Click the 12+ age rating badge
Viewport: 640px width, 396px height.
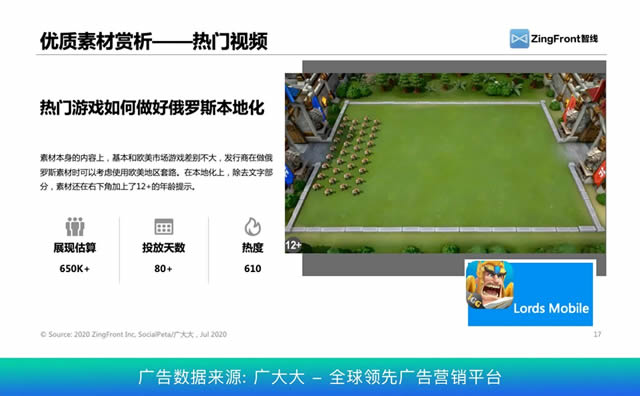tap(293, 245)
